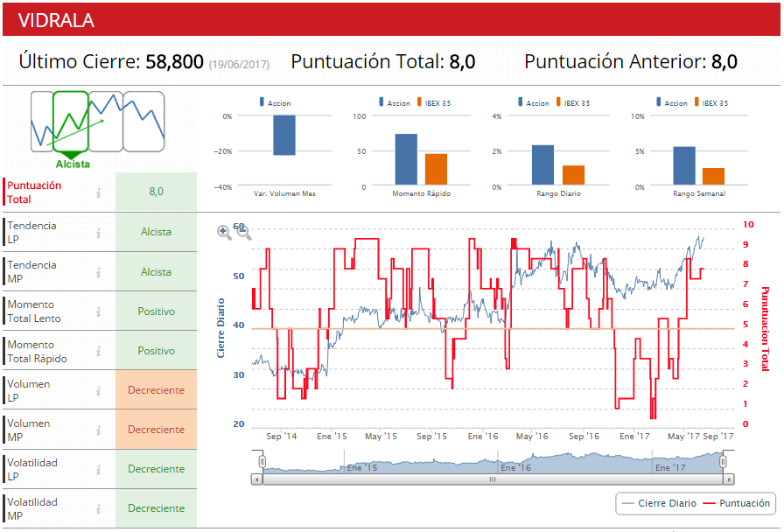Click Decreciente value for Volatilidad MP
The image size is (784, 532).
click(x=156, y=508)
